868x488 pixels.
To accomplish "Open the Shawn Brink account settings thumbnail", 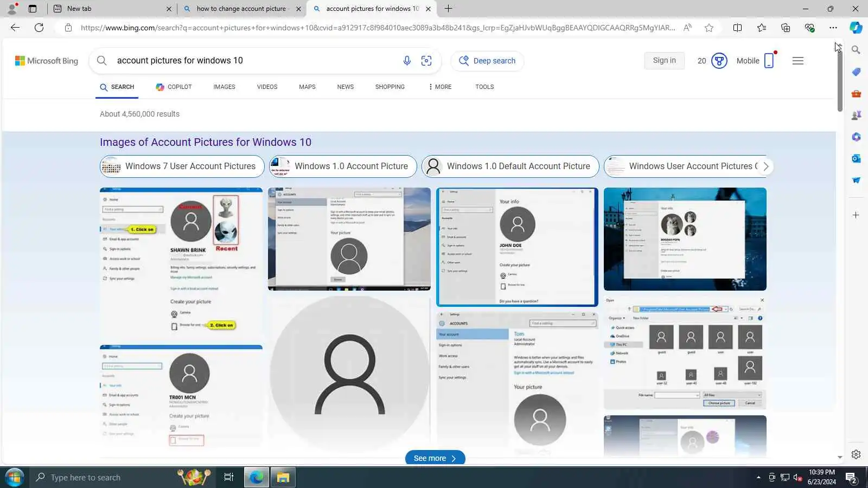I will (181, 264).
